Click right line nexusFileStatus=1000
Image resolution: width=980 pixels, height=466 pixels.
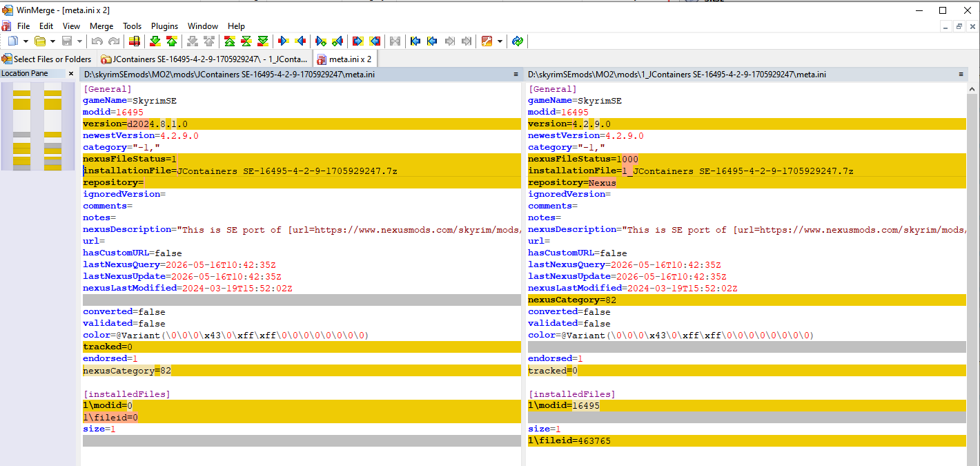pyautogui.click(x=747, y=159)
